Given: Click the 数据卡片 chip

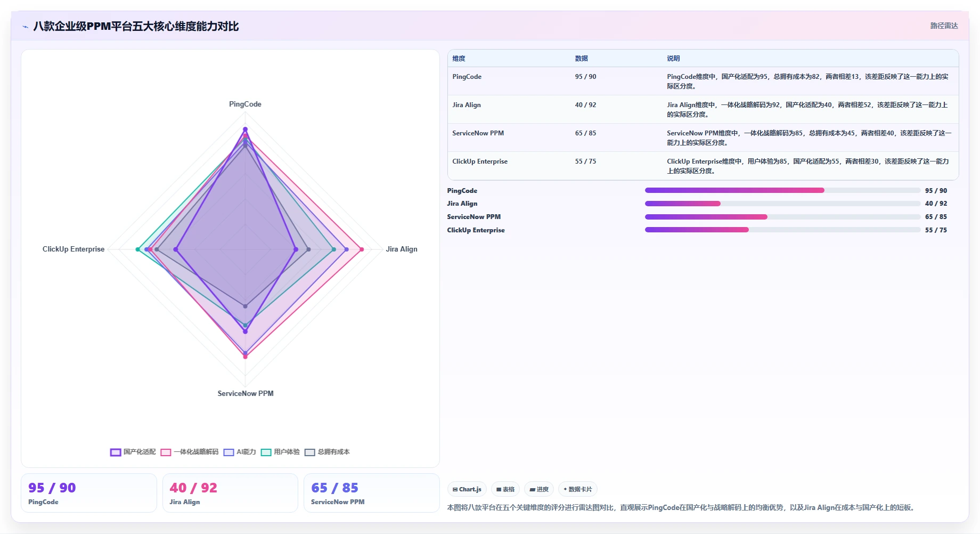Looking at the screenshot, I should tap(578, 489).
